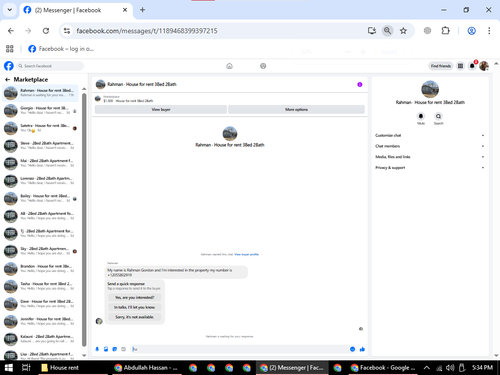500x375 pixels.
Task: Open Chrome's three-dot menu
Action: coord(489,31)
